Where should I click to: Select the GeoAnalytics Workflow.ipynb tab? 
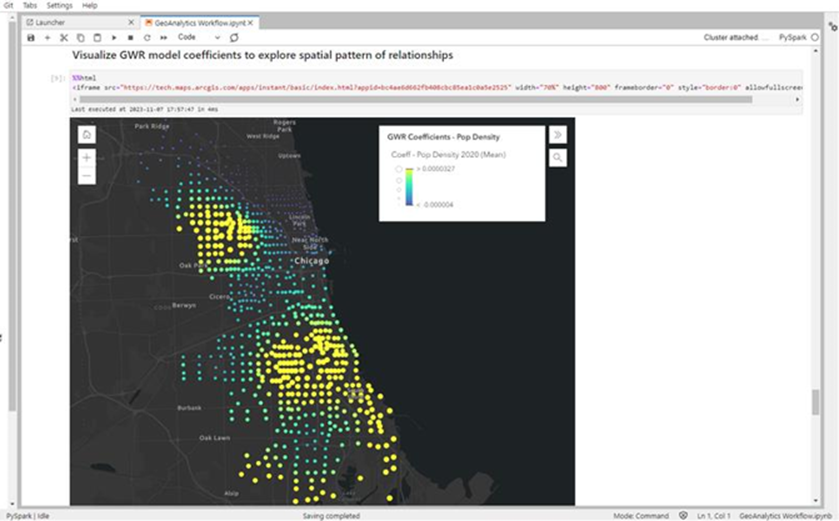[x=200, y=23]
